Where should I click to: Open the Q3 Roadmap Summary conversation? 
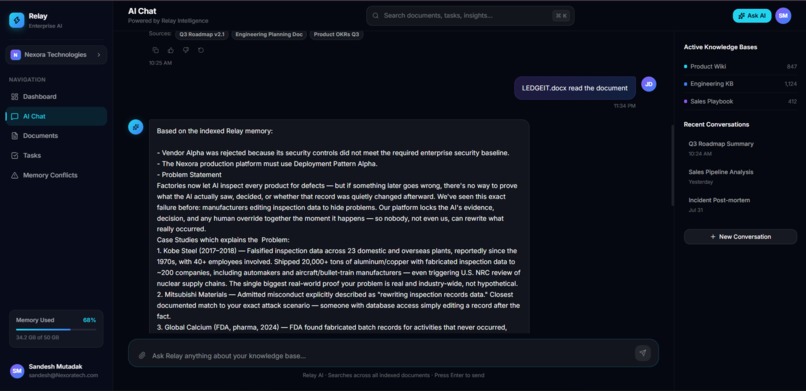(x=740, y=148)
